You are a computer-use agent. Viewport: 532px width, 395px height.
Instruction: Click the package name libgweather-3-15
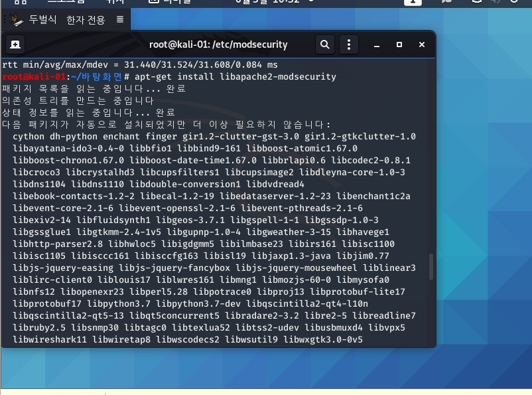[289, 232]
